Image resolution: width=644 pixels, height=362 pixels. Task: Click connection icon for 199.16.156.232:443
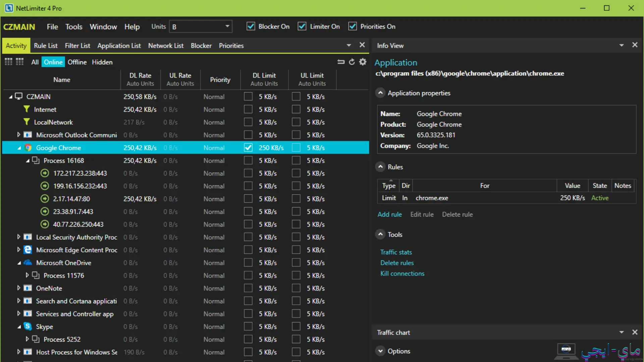[45, 186]
